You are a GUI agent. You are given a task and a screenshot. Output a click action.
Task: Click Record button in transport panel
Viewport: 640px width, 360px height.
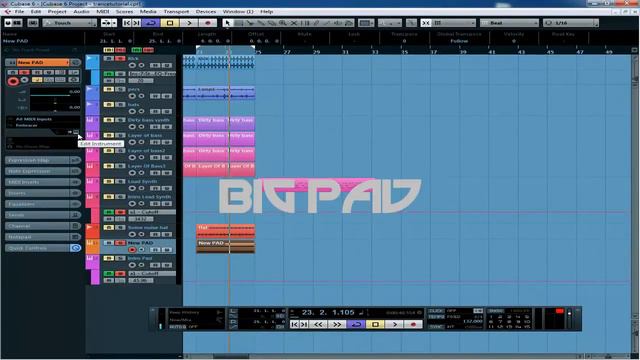(413, 324)
